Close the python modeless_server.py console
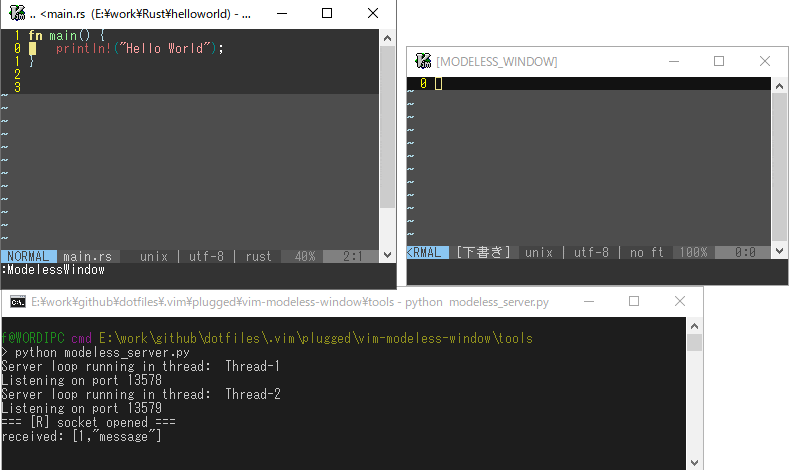Screen dimensions: 792x470 (680, 301)
